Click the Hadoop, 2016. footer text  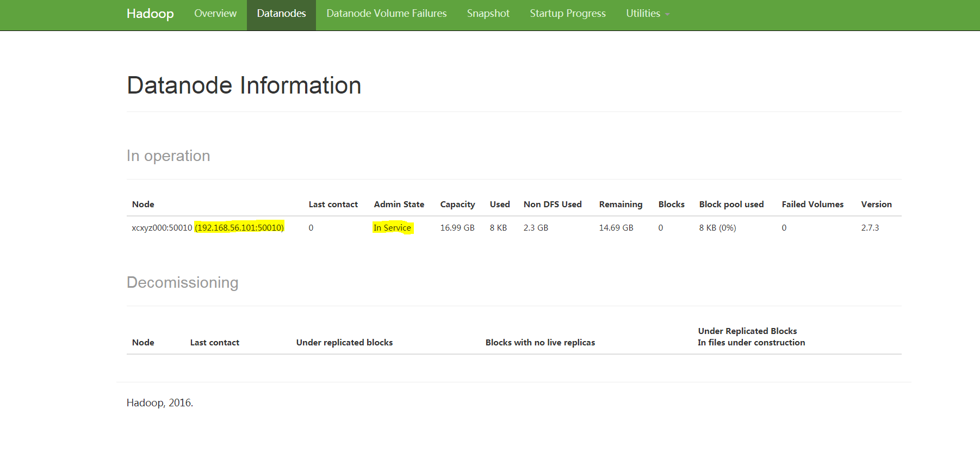click(x=160, y=403)
